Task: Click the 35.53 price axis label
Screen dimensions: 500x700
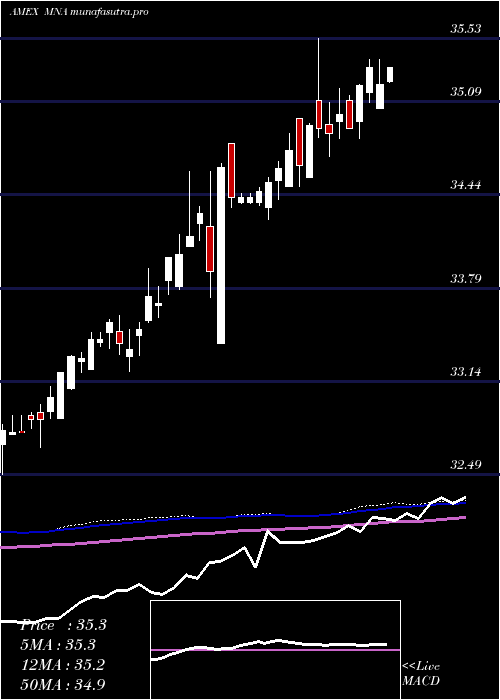Action: coord(465,29)
